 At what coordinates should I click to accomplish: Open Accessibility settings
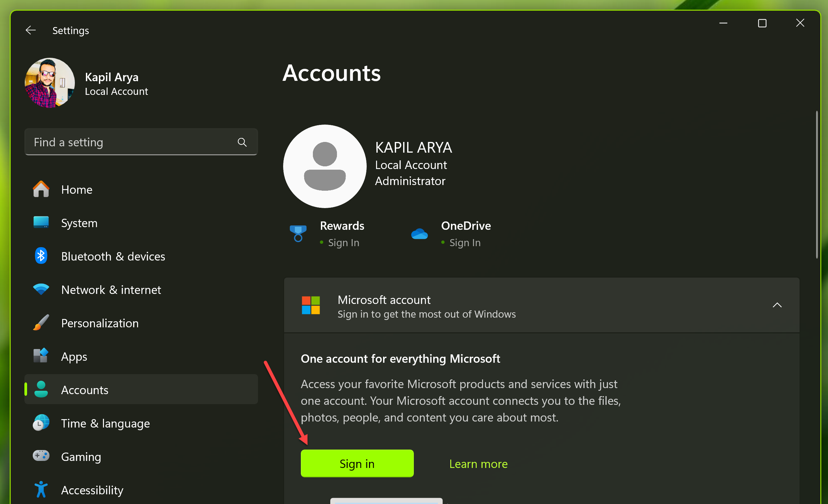coord(92,490)
